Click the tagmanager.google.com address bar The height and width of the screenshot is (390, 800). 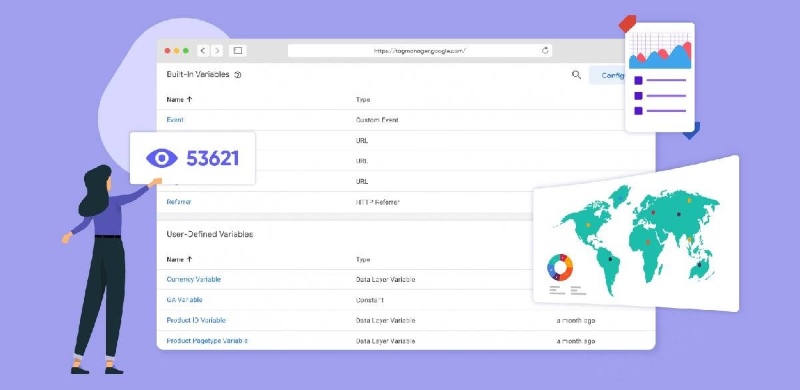419,51
